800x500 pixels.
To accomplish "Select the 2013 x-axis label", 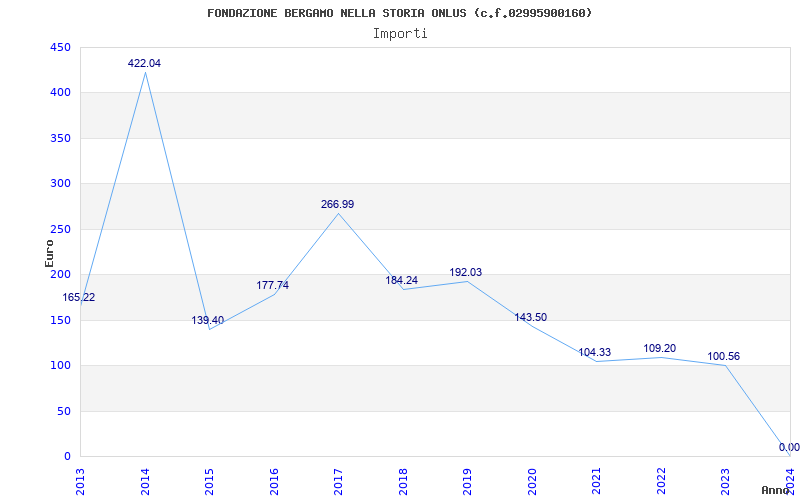I will [x=81, y=481].
